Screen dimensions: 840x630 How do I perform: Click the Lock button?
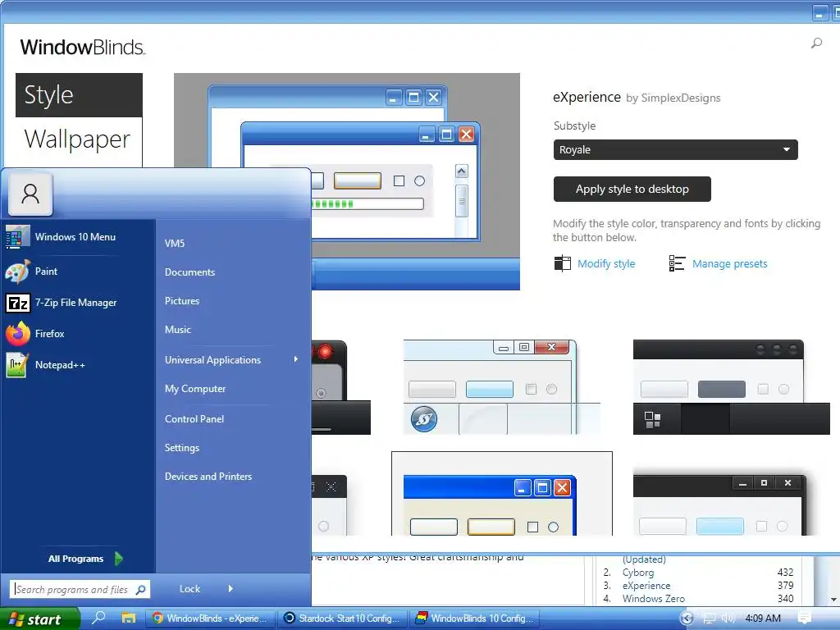pos(189,589)
